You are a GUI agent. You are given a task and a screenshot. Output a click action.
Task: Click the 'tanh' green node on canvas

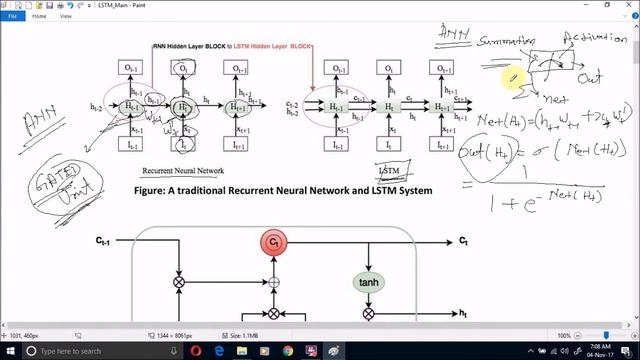(369, 282)
